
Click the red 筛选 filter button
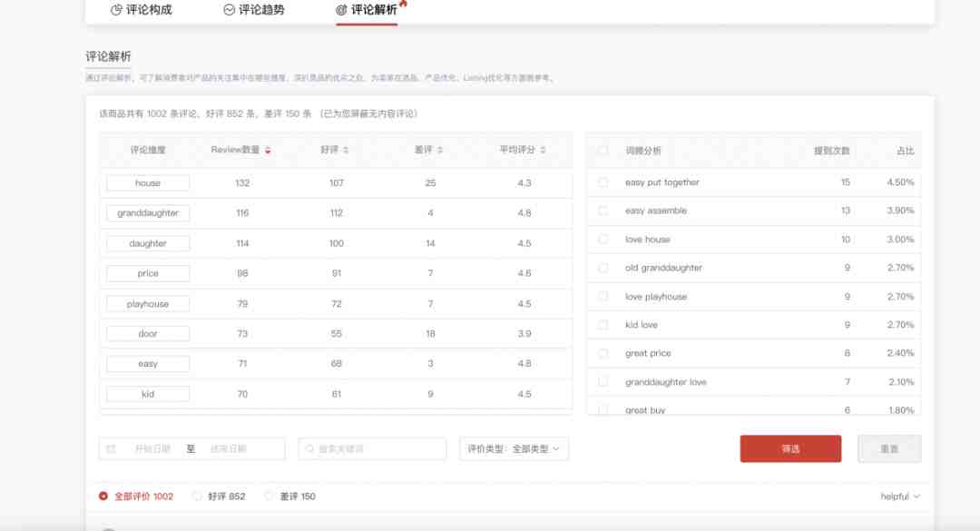pos(790,449)
